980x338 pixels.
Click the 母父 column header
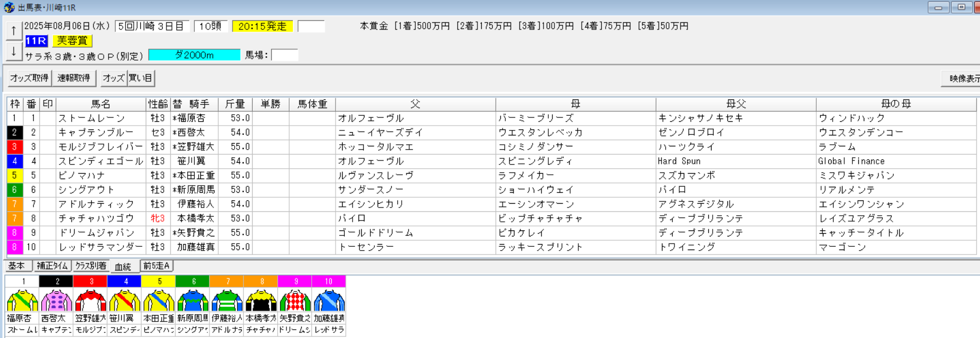point(736,104)
